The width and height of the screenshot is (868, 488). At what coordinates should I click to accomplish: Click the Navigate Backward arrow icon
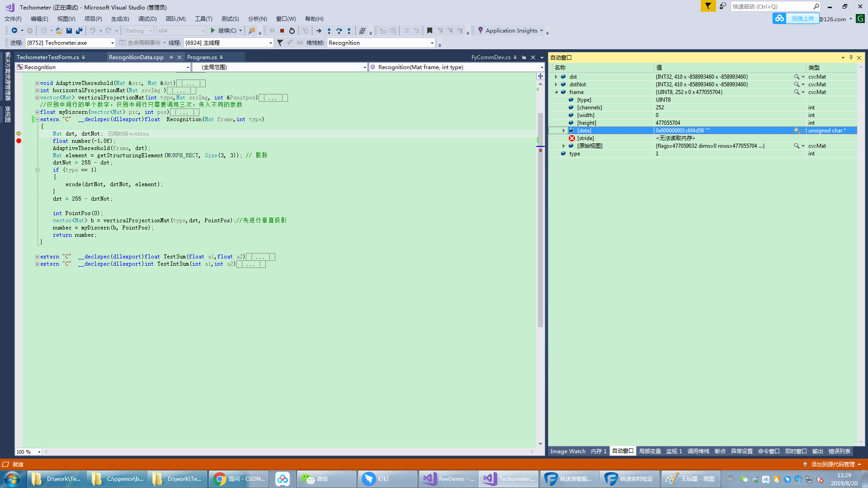coord(14,31)
